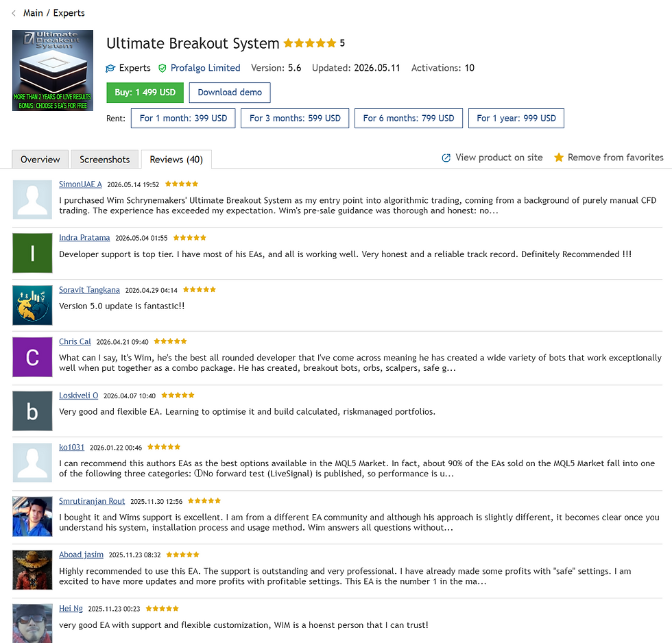The height and width of the screenshot is (643, 672).
Task: Open Soravit Tangkana's profile link
Action: click(89, 290)
